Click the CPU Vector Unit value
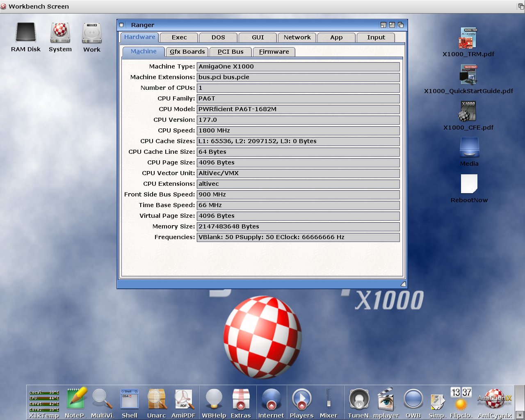525x420 pixels. pos(298,173)
